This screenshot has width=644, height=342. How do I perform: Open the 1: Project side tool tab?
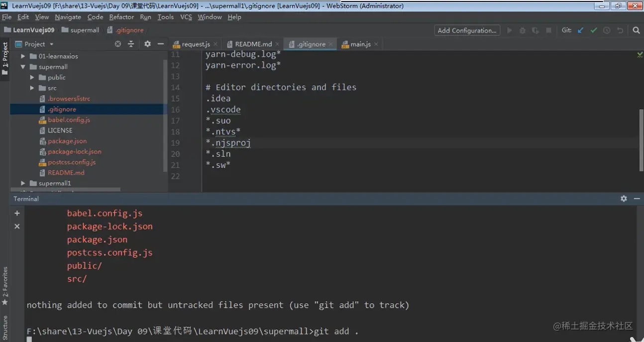pyautogui.click(x=5, y=58)
